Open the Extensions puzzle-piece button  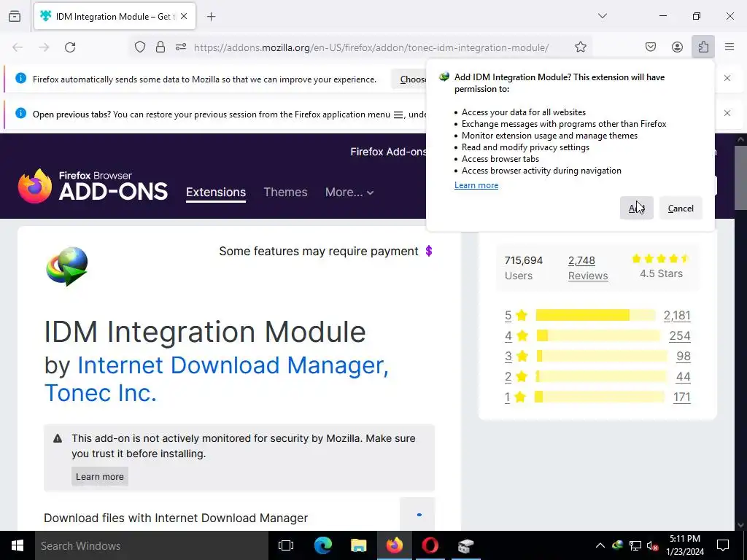click(703, 47)
